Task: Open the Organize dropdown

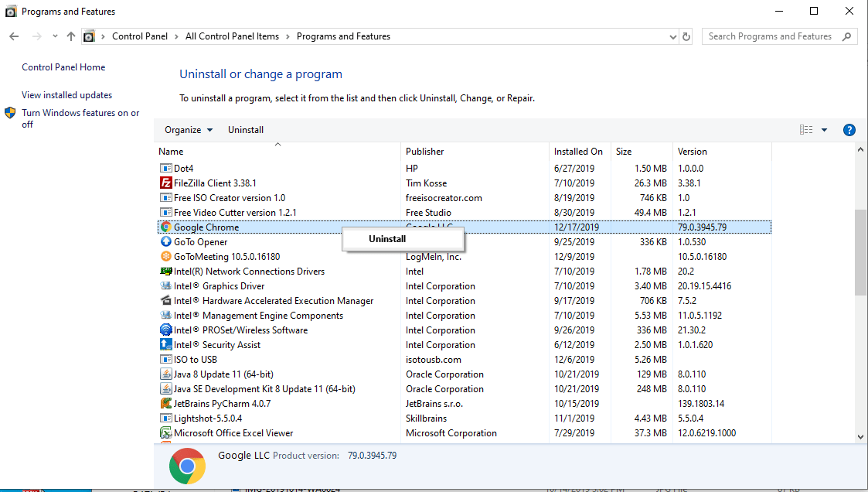Action: [186, 129]
